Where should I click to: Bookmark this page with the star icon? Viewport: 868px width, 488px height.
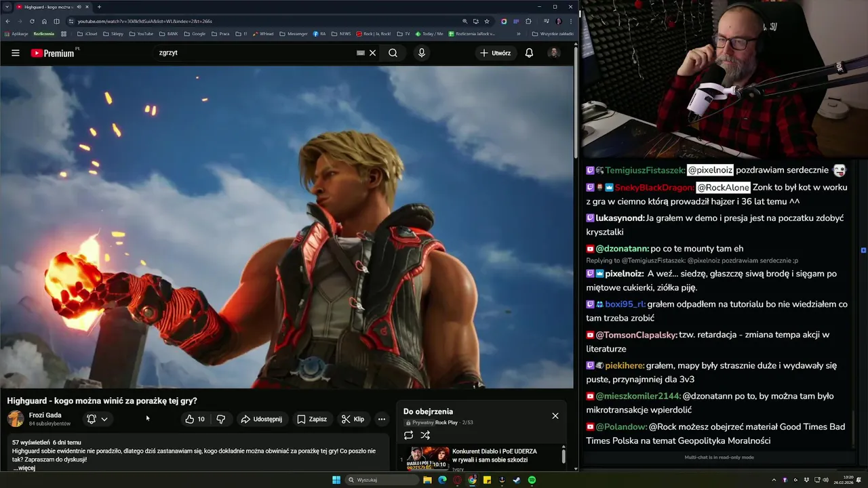tap(487, 21)
